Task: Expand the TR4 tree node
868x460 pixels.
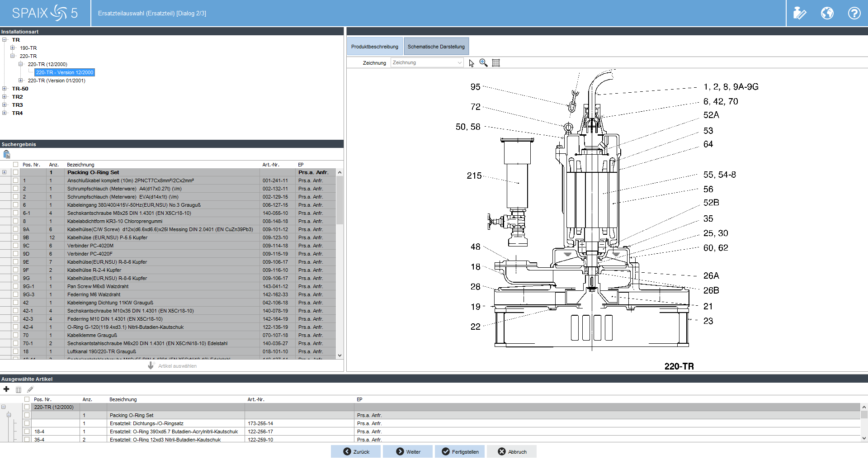Action: 5,113
